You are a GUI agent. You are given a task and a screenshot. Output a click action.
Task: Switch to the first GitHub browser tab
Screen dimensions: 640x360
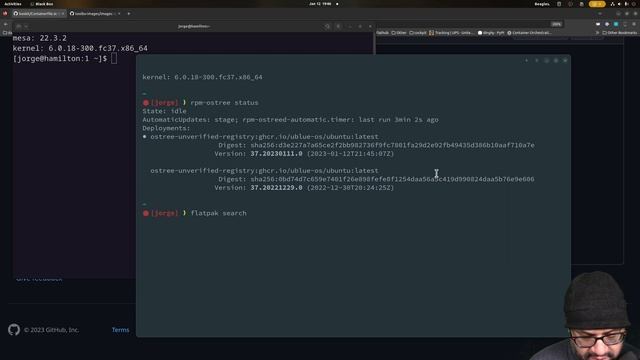(38, 13)
